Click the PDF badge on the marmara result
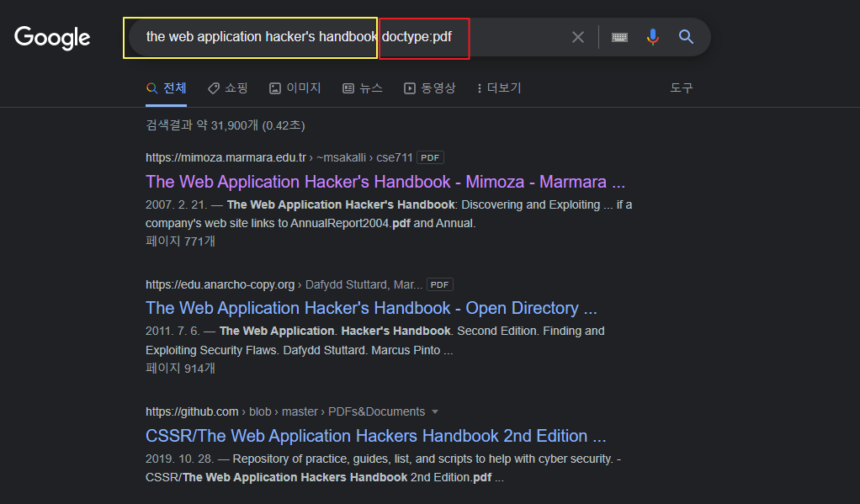860x504 pixels. 430,158
